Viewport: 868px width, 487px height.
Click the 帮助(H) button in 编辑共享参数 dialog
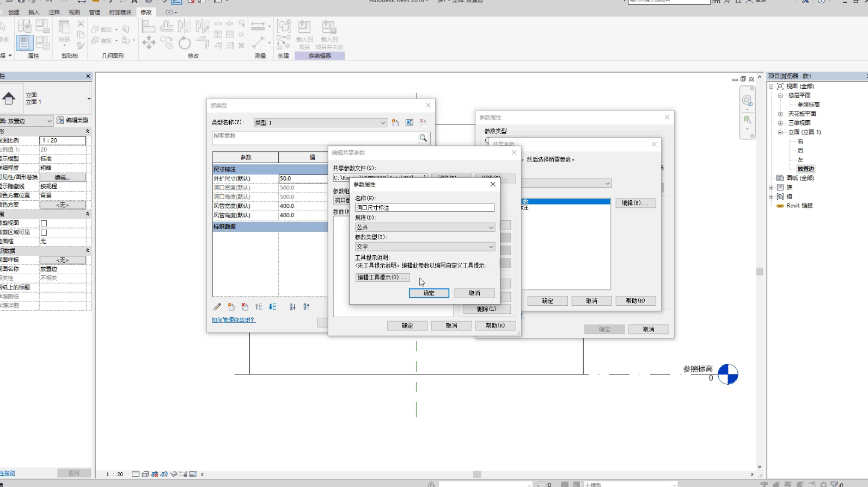click(495, 326)
